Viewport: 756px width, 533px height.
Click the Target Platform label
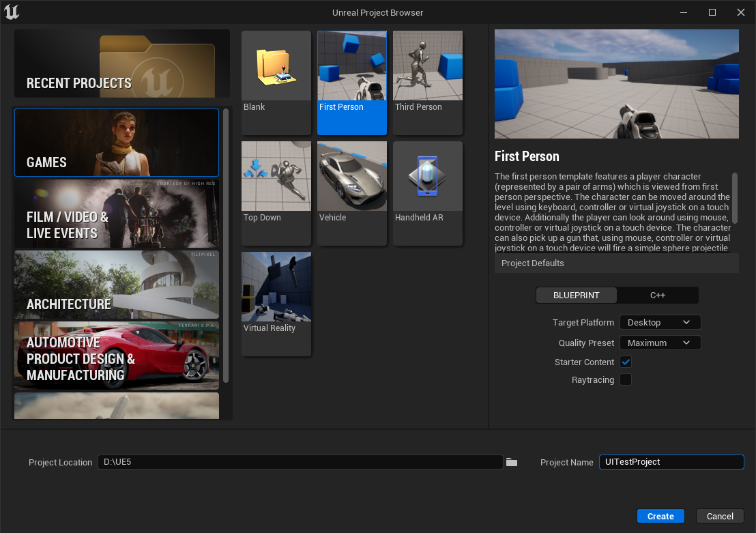[x=583, y=322]
